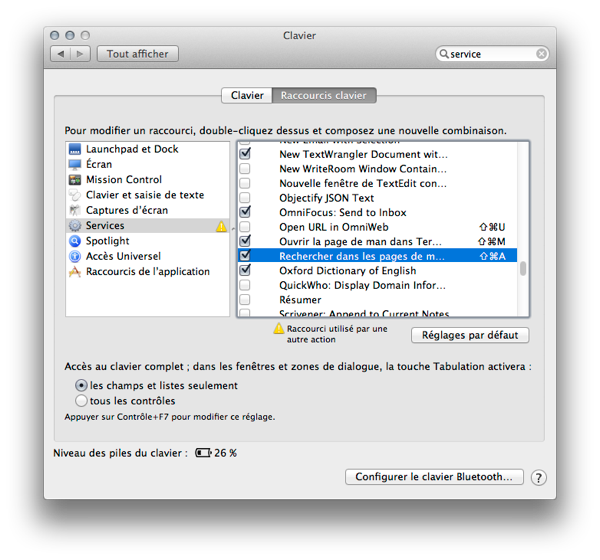Viewport: 600px width, 560px height.
Task: Click the Launchpad et Dock icon
Action: [75, 149]
